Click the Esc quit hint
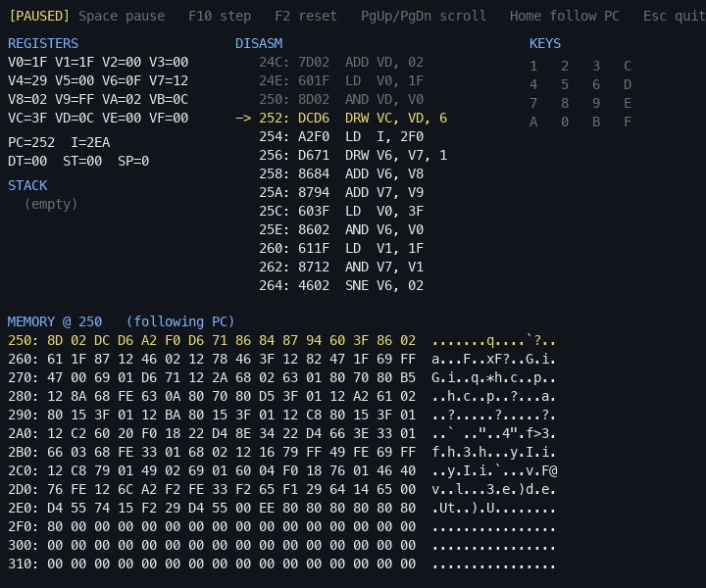Image resolution: width=706 pixels, height=588 pixels. pyautogui.click(x=674, y=17)
